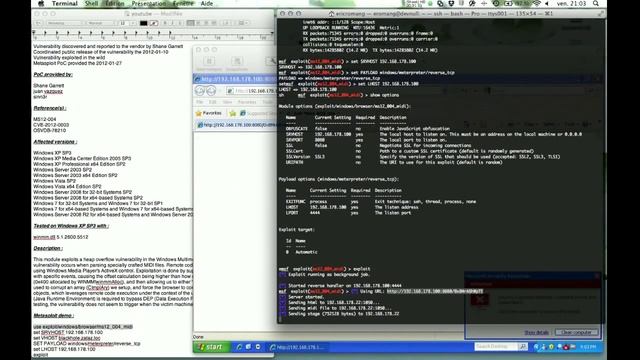Click the blackhole.zataz.loc link in document
Screen dimensions: 640x360
[x=79, y=338]
